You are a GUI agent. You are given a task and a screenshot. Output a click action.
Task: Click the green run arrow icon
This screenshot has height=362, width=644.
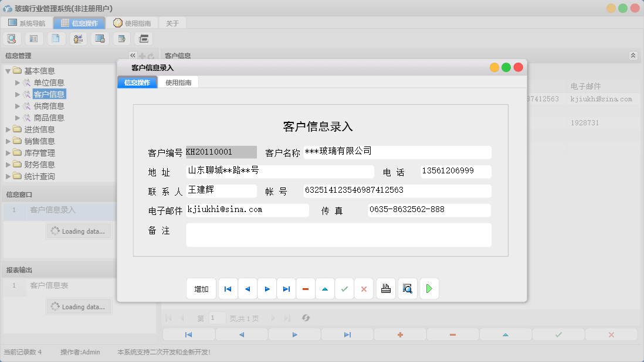pos(429,288)
